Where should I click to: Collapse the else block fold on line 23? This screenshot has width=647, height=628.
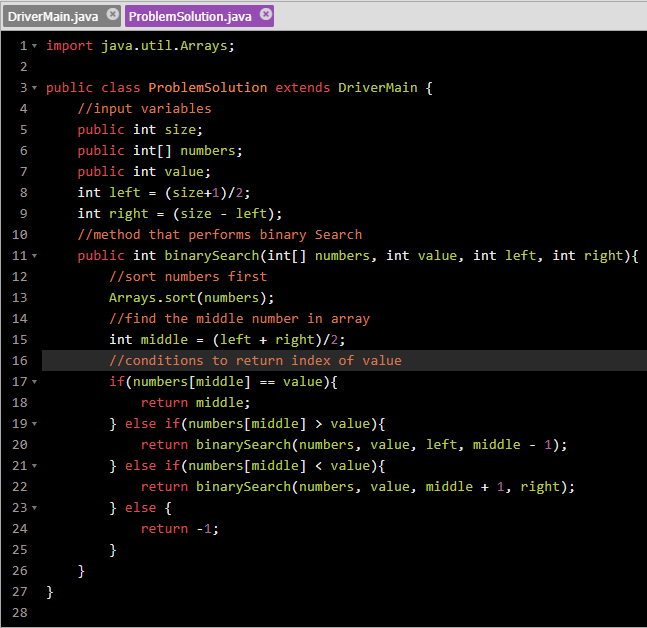(x=35, y=508)
